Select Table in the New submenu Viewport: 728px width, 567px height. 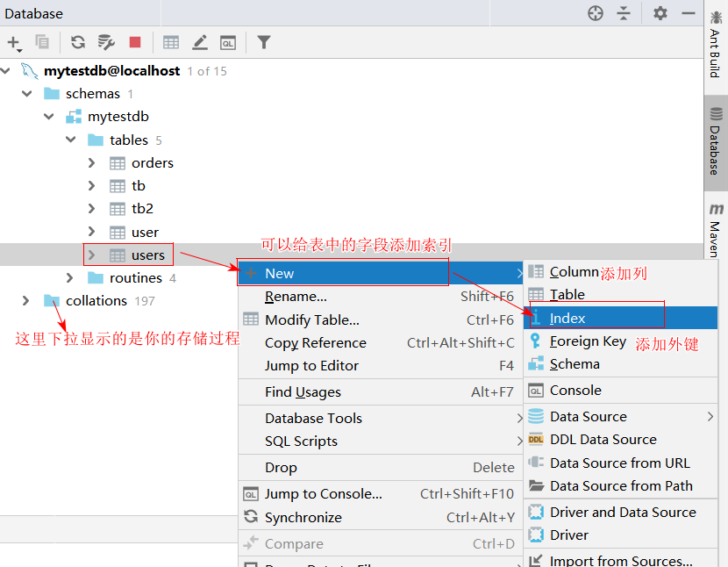[621, 295]
